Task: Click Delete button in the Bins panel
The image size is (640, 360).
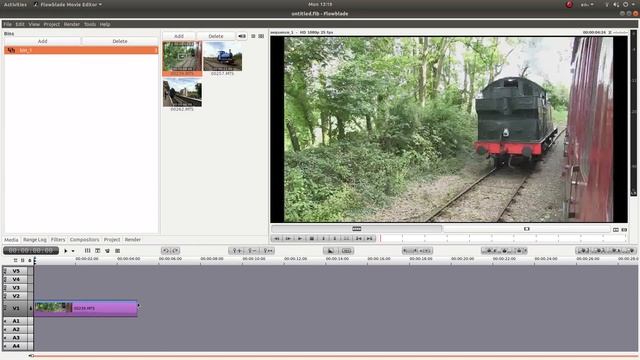Action: (120, 41)
